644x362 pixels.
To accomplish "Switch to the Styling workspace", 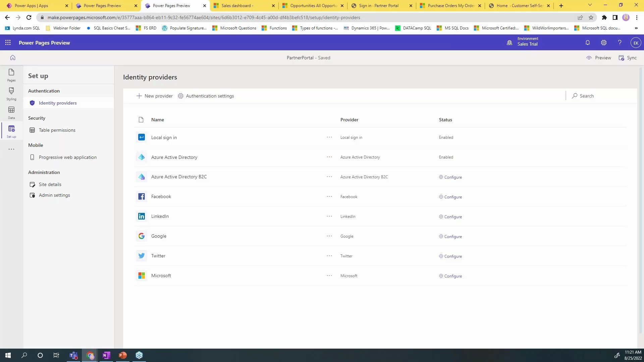I will point(11,94).
